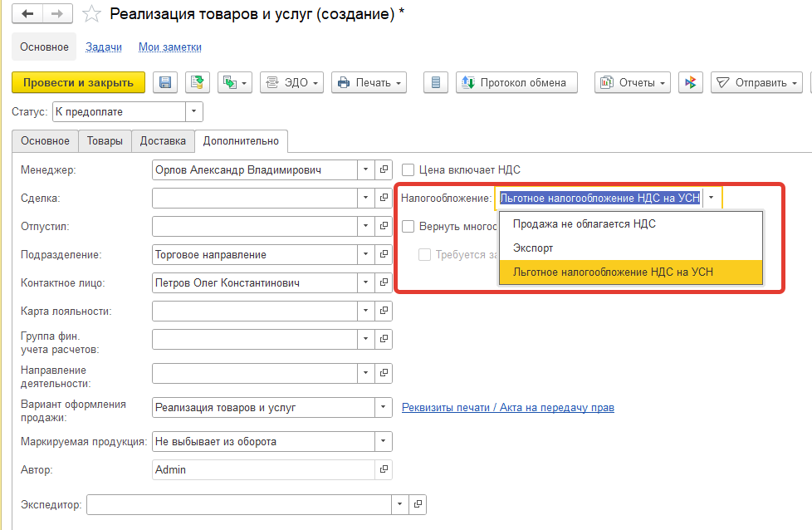
Task: Mark the document as favorite with the star
Action: (90, 13)
